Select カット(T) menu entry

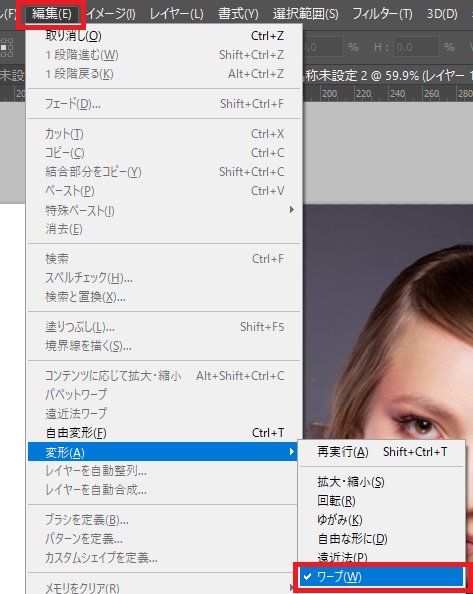click(x=164, y=134)
